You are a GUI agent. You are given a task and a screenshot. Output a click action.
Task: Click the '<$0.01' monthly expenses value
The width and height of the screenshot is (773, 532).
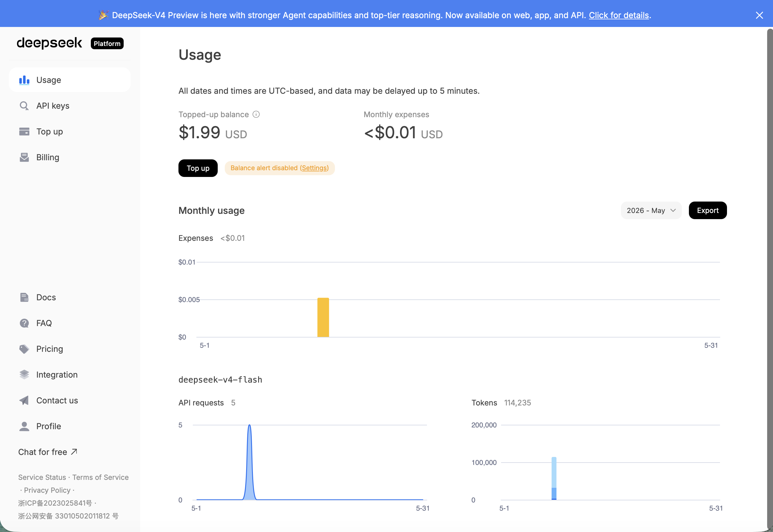(390, 132)
